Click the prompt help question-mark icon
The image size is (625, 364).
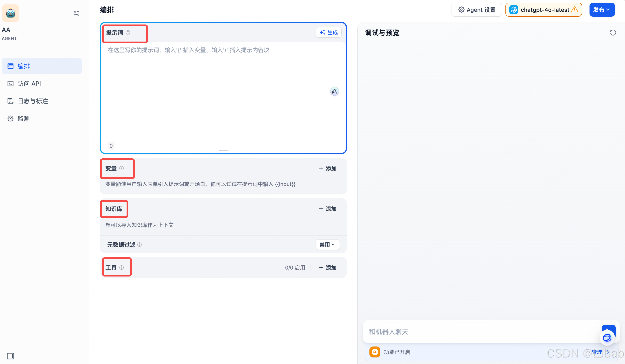(128, 32)
